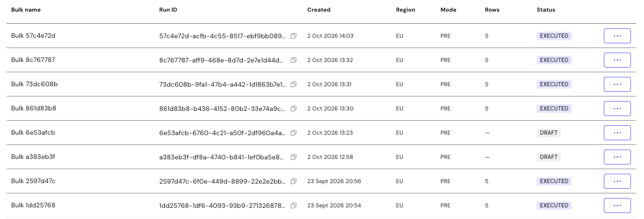Copy the Run ID of Bulk a383eb3f
This screenshot has height=219, width=644.
point(294,157)
